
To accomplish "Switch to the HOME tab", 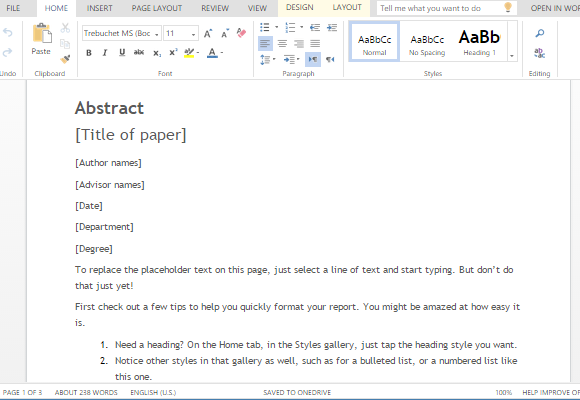I will tap(56, 8).
